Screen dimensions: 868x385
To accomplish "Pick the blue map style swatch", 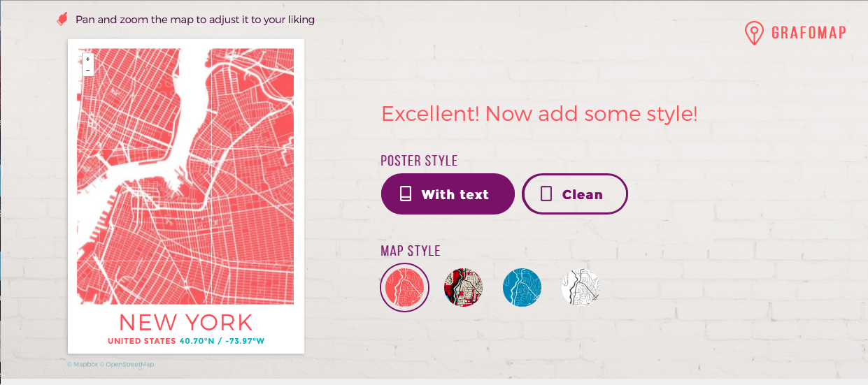I will coord(522,287).
